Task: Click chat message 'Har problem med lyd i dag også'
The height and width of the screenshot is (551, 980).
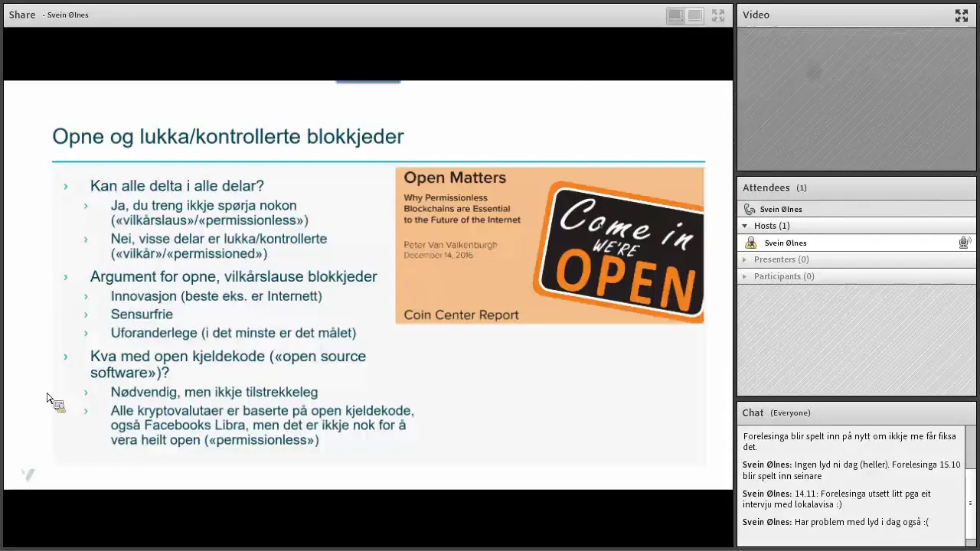Action: click(x=835, y=522)
